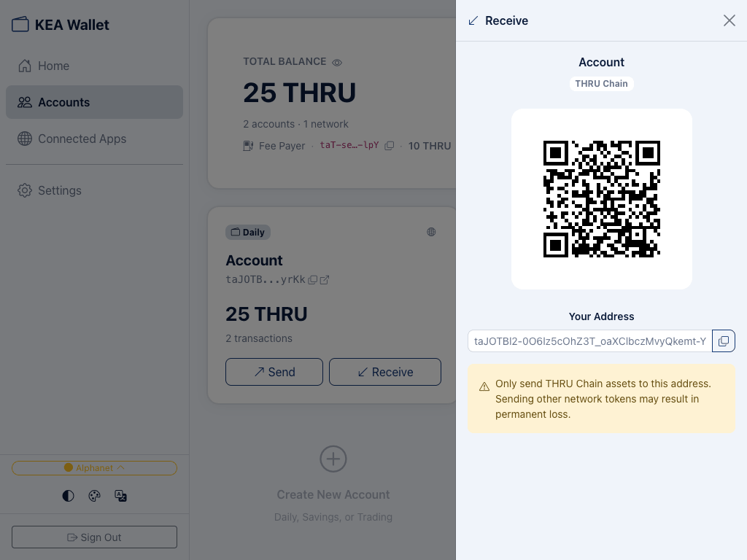
Task: Expand the Alphanet network selector
Action: click(x=94, y=468)
